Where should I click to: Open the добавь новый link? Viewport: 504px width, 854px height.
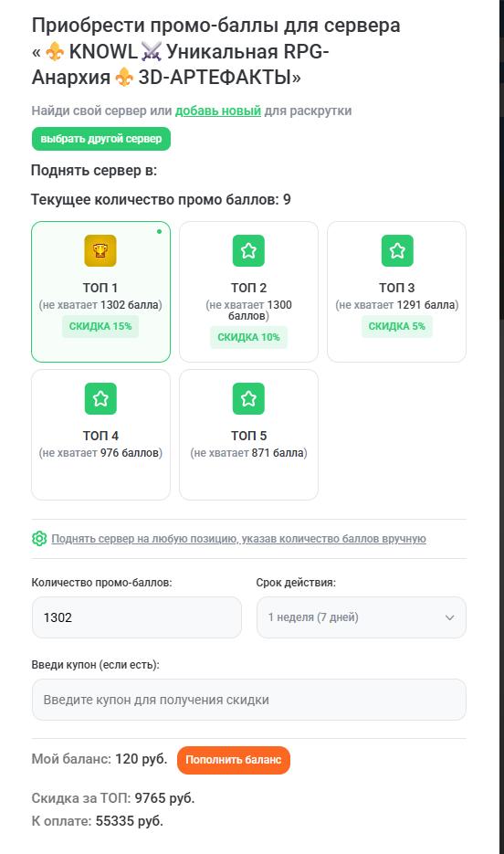pyautogui.click(x=217, y=111)
